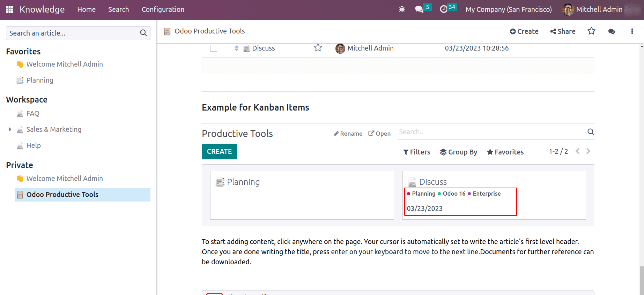Star the Discuss row in the list

(x=318, y=48)
